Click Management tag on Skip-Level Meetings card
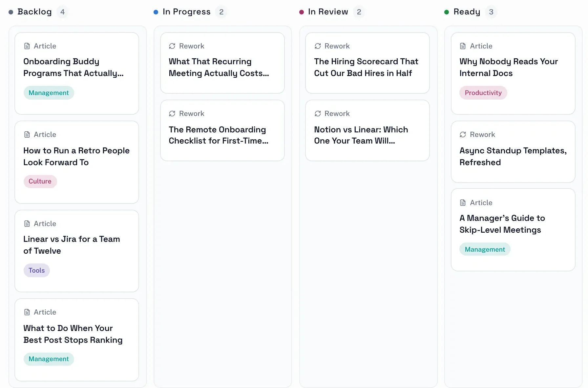This screenshot has width=588, height=388. click(485, 250)
